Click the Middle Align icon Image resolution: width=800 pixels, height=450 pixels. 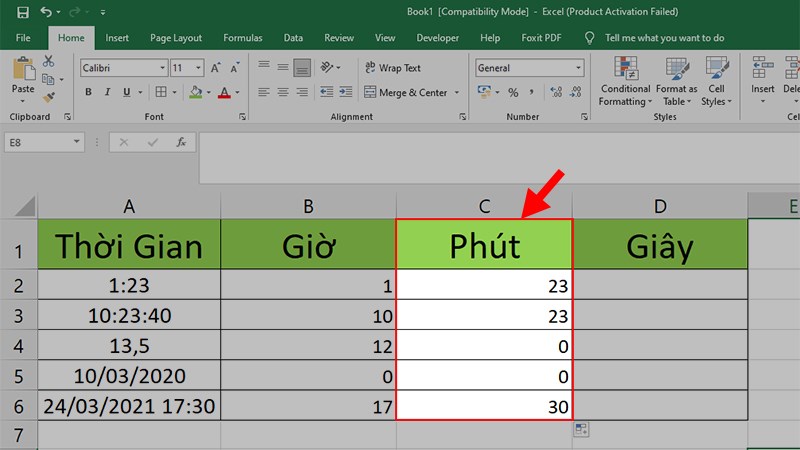[283, 67]
